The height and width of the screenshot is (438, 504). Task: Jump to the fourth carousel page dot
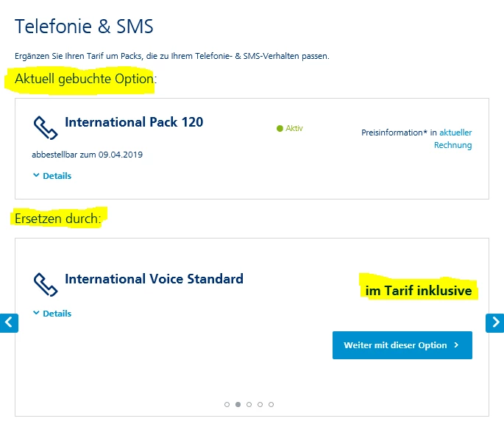coord(260,404)
